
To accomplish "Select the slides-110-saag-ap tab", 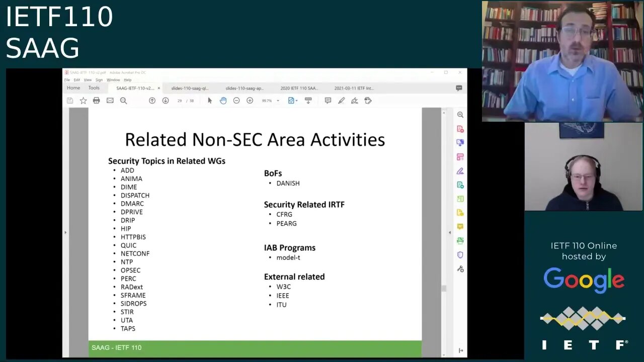I will point(245,88).
